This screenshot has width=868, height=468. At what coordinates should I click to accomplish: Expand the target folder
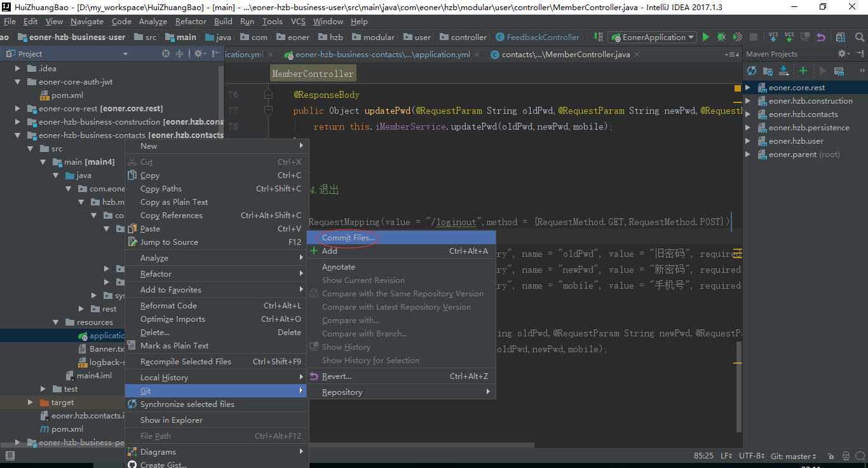point(30,402)
